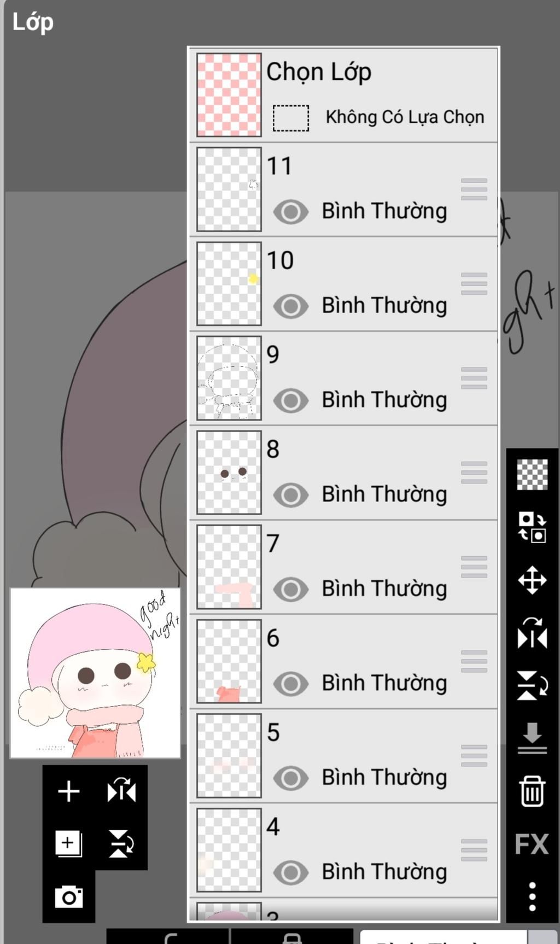Viewport: 560px width, 944px height.
Task: Merge layer down arrow icon
Action: click(532, 738)
